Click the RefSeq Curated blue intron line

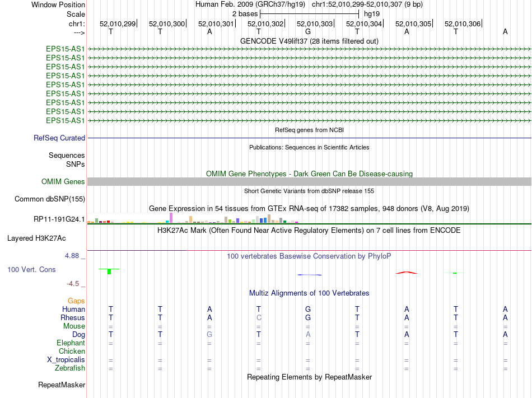coord(309,138)
